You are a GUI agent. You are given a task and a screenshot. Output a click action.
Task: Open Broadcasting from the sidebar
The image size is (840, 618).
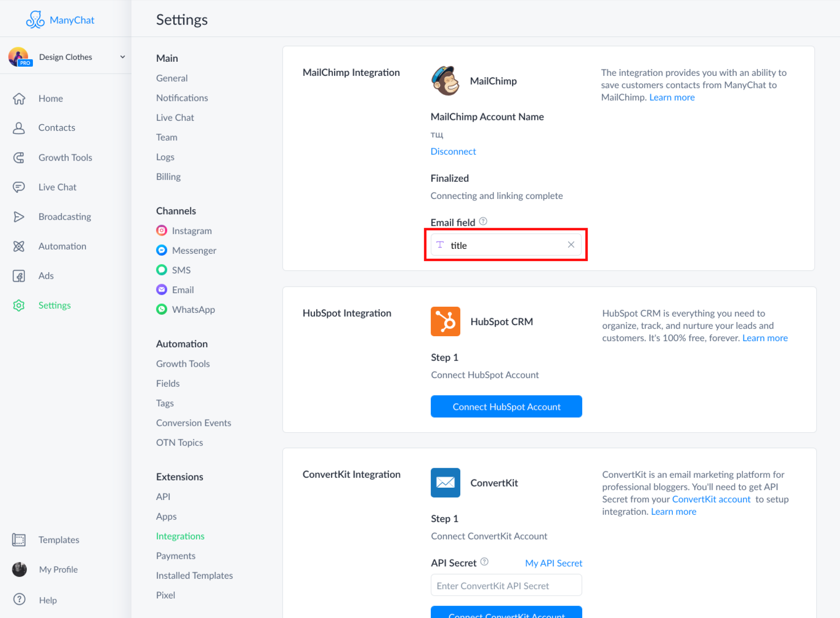coord(64,217)
